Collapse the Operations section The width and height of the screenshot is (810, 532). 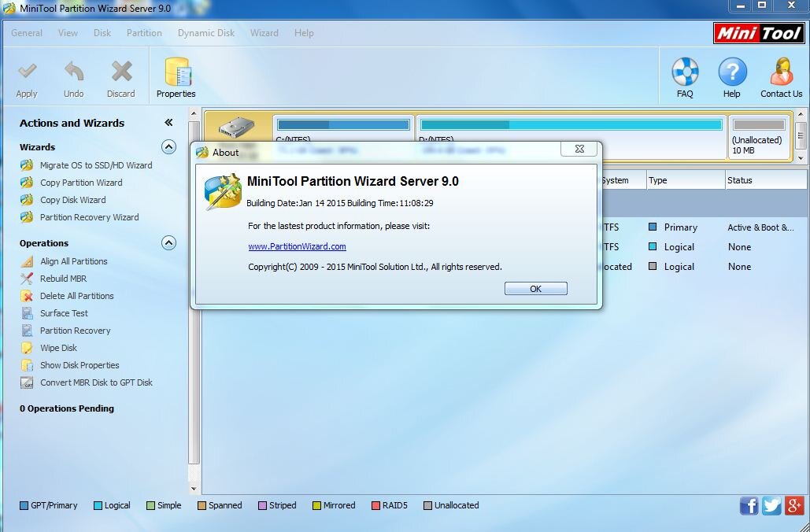pos(168,242)
